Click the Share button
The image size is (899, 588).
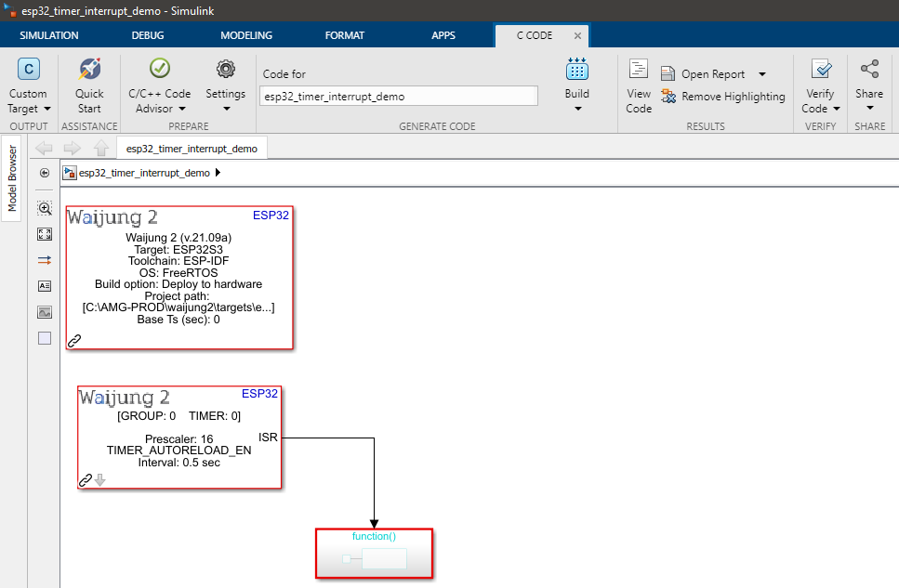(x=869, y=85)
